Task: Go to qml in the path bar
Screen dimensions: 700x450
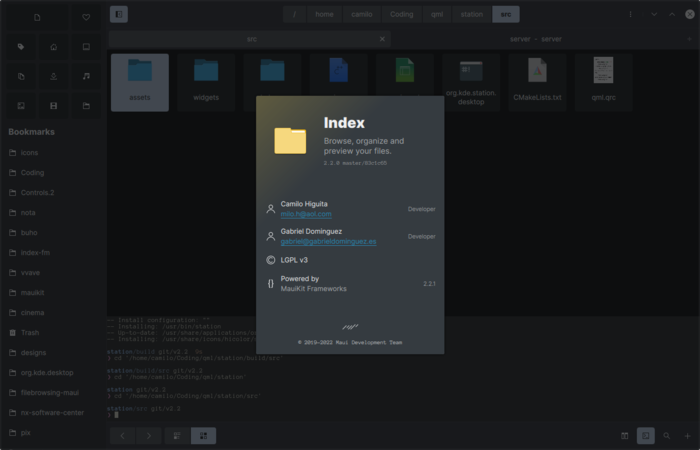Action: pyautogui.click(x=437, y=14)
